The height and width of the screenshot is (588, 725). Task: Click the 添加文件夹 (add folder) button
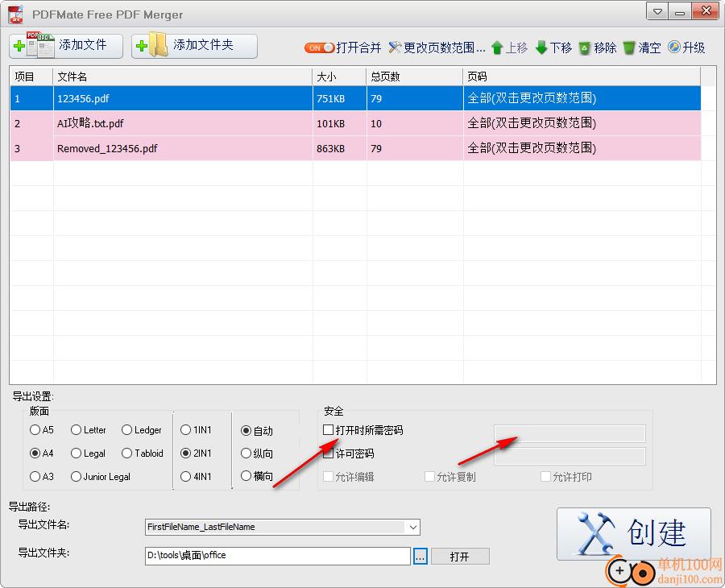click(194, 46)
